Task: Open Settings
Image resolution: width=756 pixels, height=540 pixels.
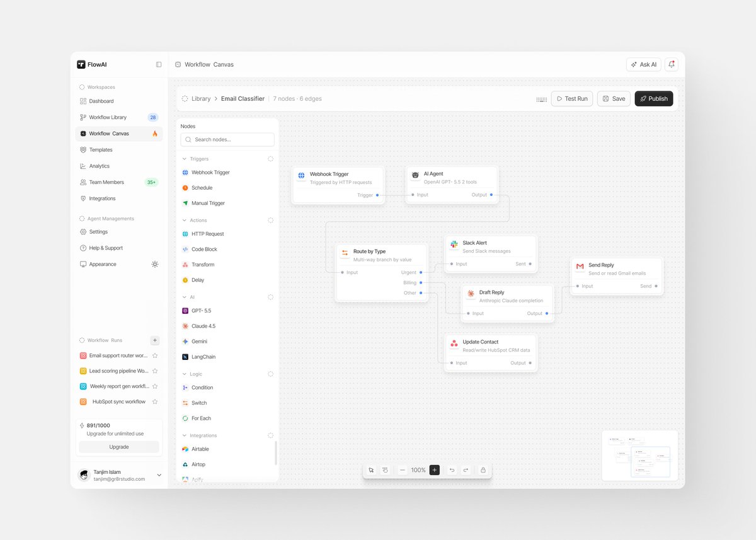Action: point(119,232)
